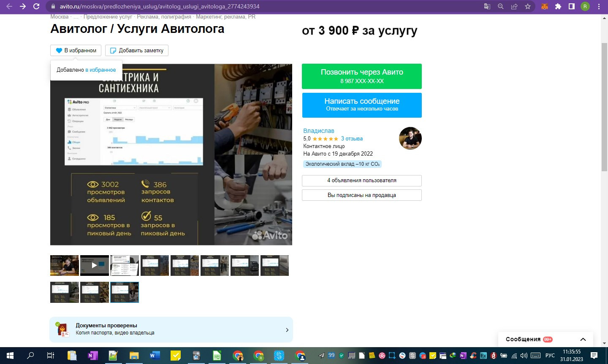Screen dimensions: 608x364
Task: Click the address bar URL field
Action: 262,6
